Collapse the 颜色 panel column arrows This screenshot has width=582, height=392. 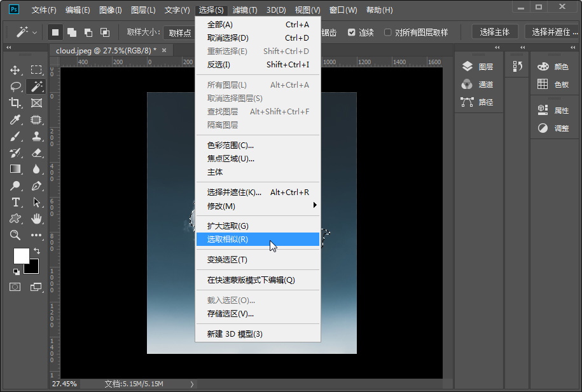[572, 48]
